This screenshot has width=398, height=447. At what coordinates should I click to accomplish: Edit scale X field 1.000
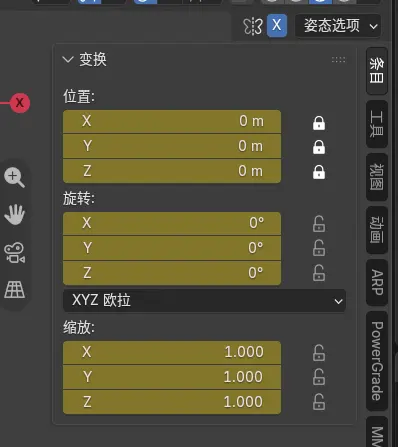pos(172,352)
